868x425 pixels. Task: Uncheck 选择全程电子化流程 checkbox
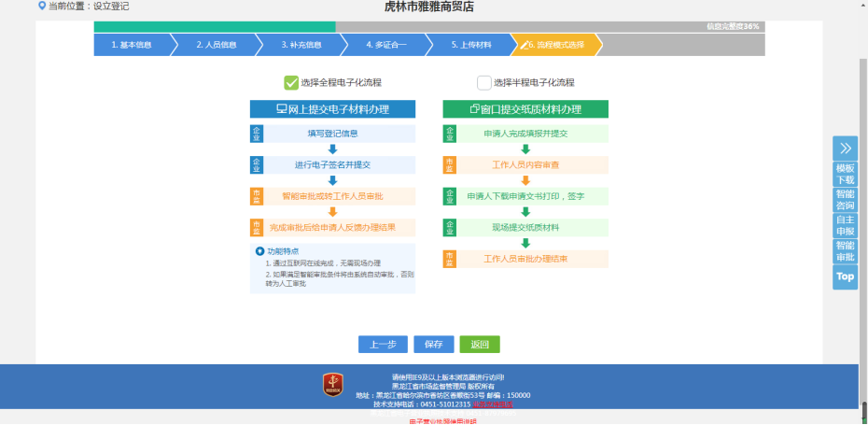point(291,82)
